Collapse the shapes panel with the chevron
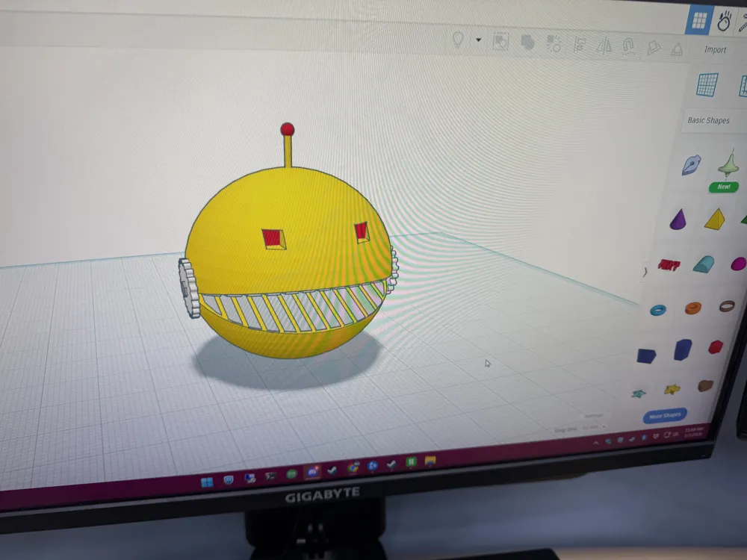This screenshot has height=560, width=747. click(x=645, y=273)
